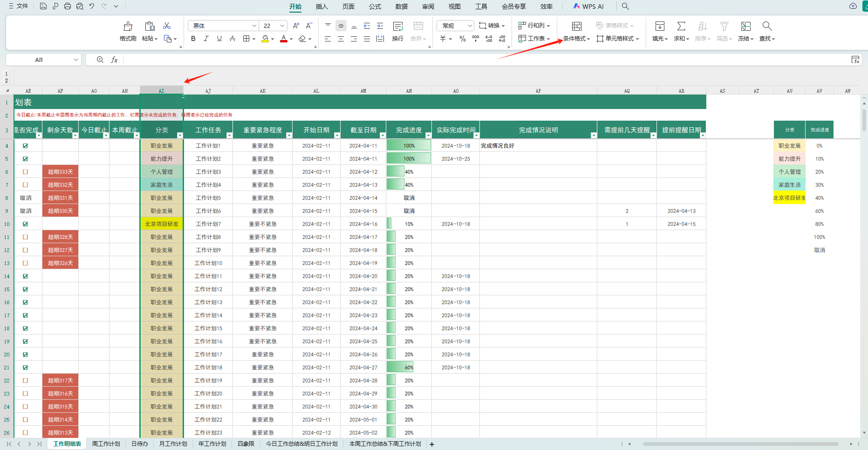Toggle Underline formatting
The image size is (868, 450).
pyautogui.click(x=219, y=39)
